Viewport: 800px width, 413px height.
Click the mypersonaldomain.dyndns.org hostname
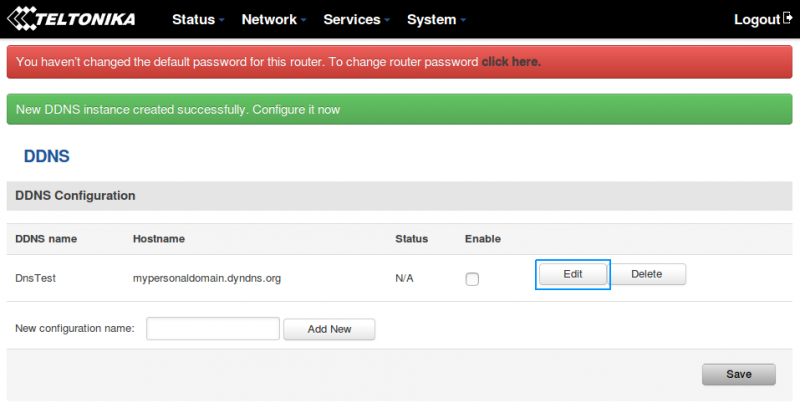click(x=206, y=278)
